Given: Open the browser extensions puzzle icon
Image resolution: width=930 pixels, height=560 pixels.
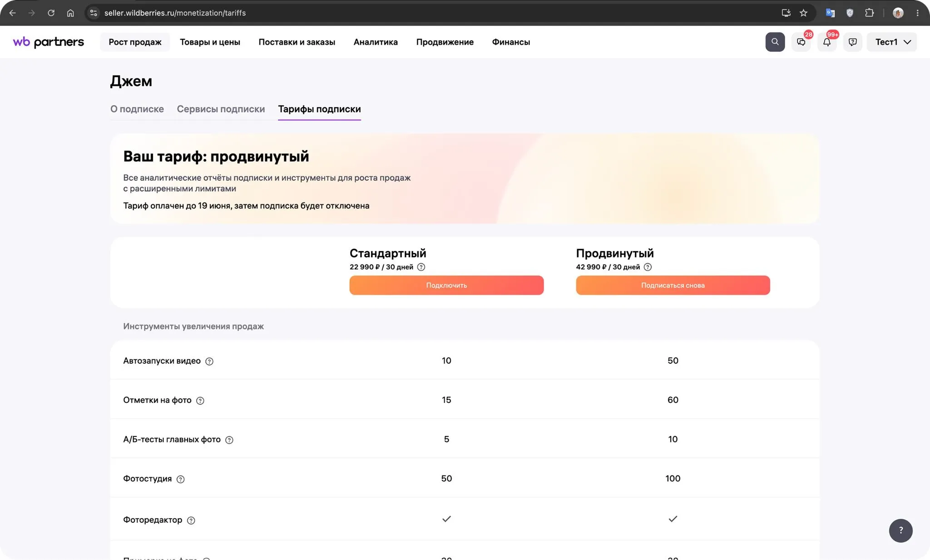Looking at the screenshot, I should [x=869, y=13].
